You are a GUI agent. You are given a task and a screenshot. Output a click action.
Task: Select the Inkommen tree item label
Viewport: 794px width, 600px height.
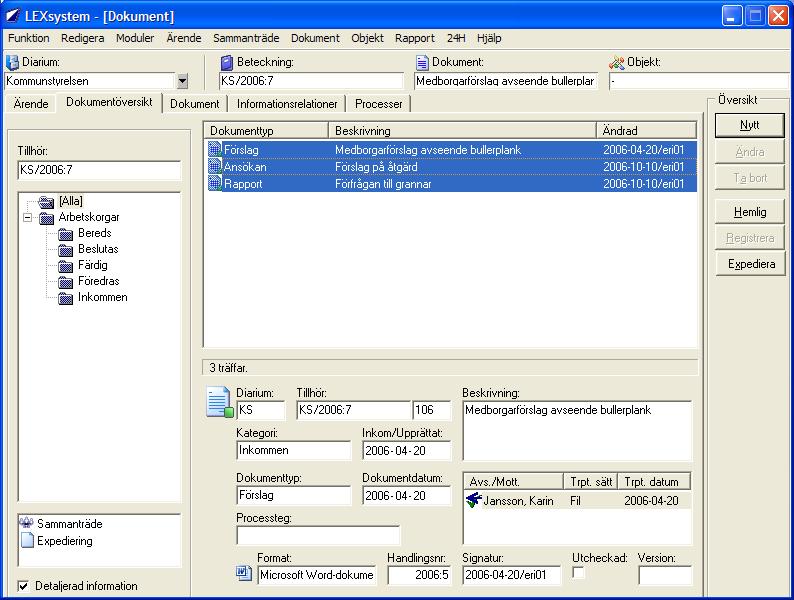pos(103,297)
